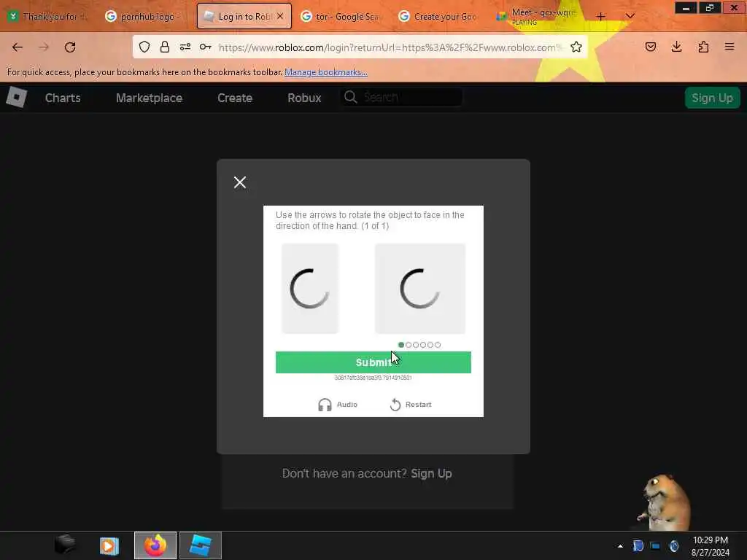Open the Create nav item

click(235, 98)
